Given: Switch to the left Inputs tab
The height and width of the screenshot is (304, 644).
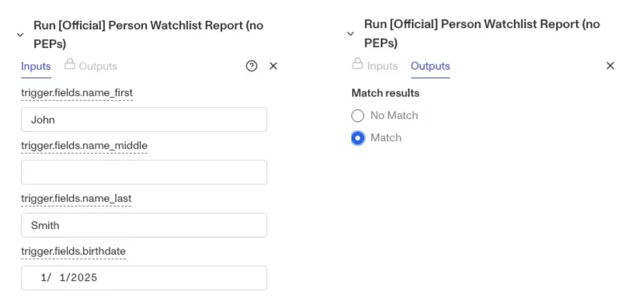Looking at the screenshot, I should (x=36, y=66).
